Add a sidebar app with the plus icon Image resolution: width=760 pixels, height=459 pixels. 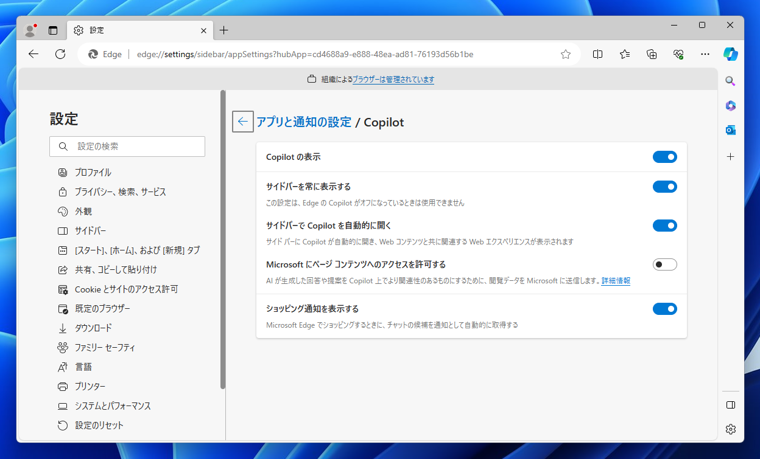(730, 157)
